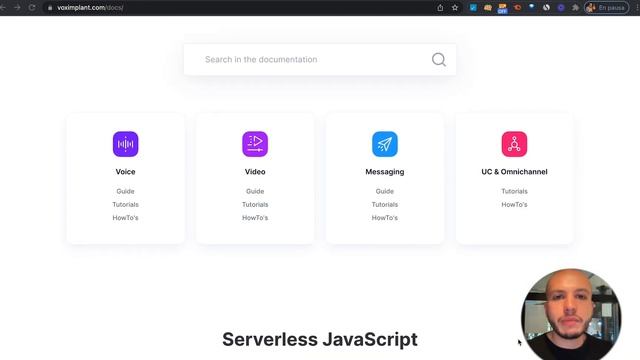This screenshot has height=360, width=640.
Task: Open the Voice Guide link
Action: point(125,191)
